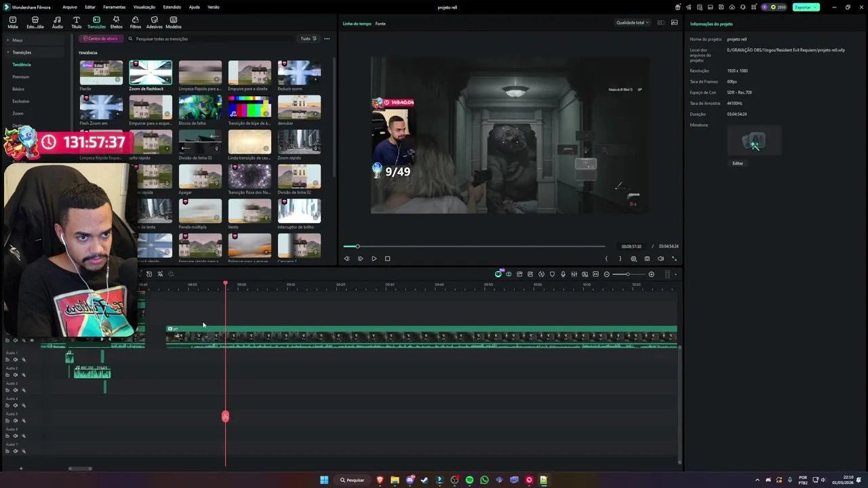
Task: Mute the Áudio 3 track
Action: click(x=16, y=390)
